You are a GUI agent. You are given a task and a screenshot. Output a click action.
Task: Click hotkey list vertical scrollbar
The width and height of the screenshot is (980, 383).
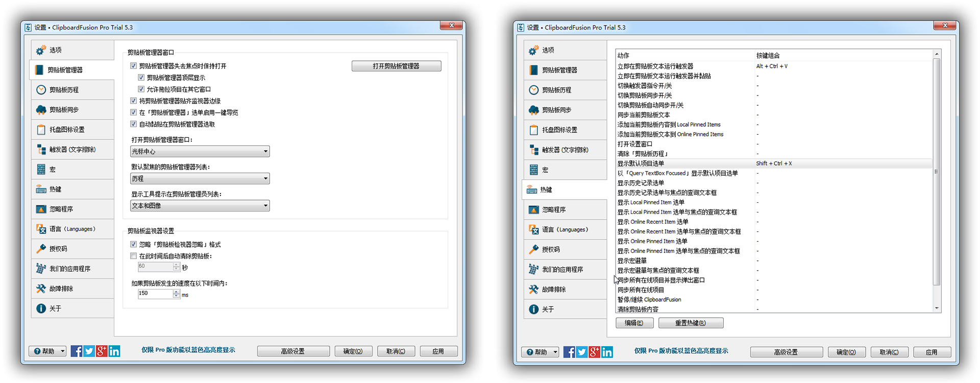coord(937,172)
